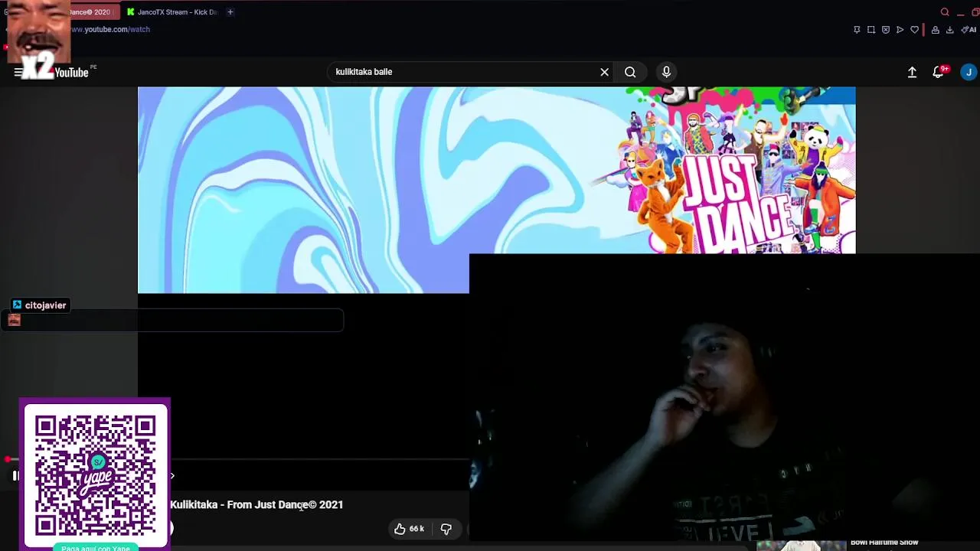Open YouTube notifications bell

[x=938, y=72]
